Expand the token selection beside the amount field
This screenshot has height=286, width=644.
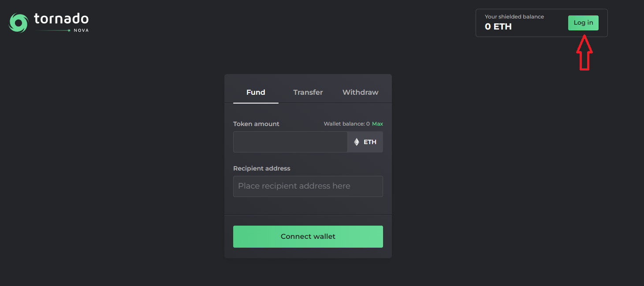365,141
